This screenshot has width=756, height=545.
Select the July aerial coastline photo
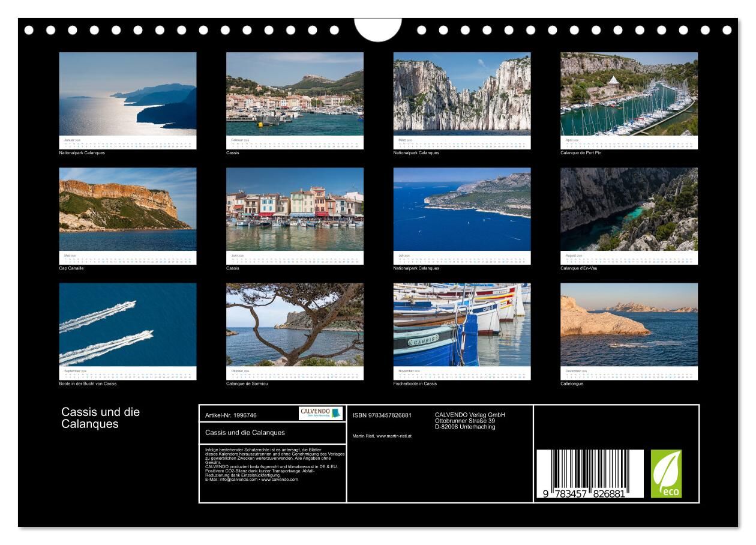point(461,209)
